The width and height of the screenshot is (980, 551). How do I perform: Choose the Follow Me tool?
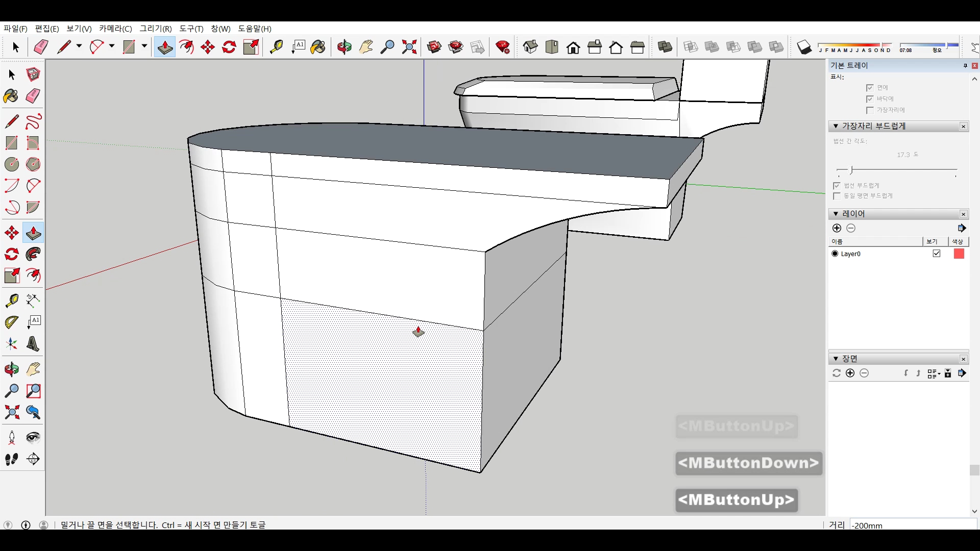click(x=33, y=254)
